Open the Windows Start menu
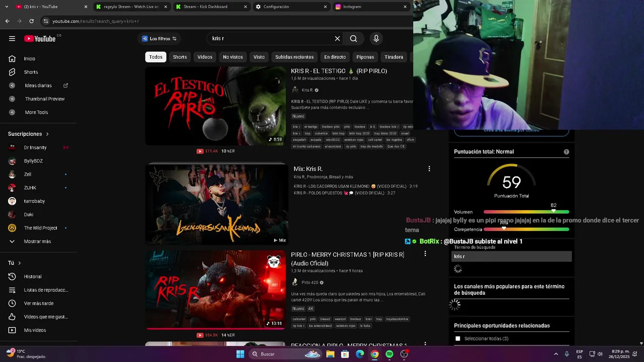Viewport: 644px width, 362px height. point(240,354)
